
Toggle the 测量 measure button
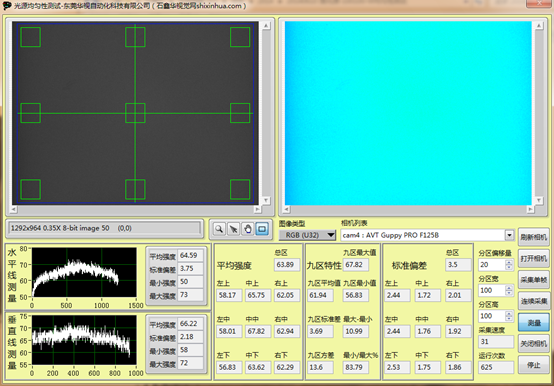tap(534, 322)
